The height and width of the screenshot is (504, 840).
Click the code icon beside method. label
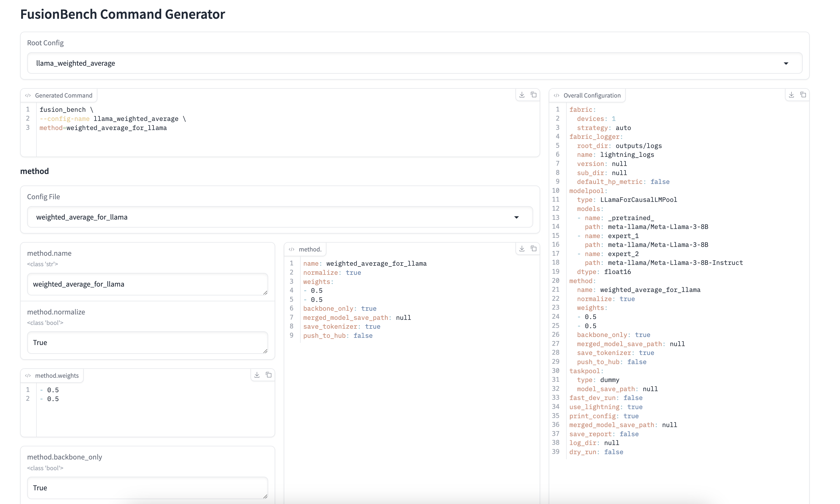[292, 249]
